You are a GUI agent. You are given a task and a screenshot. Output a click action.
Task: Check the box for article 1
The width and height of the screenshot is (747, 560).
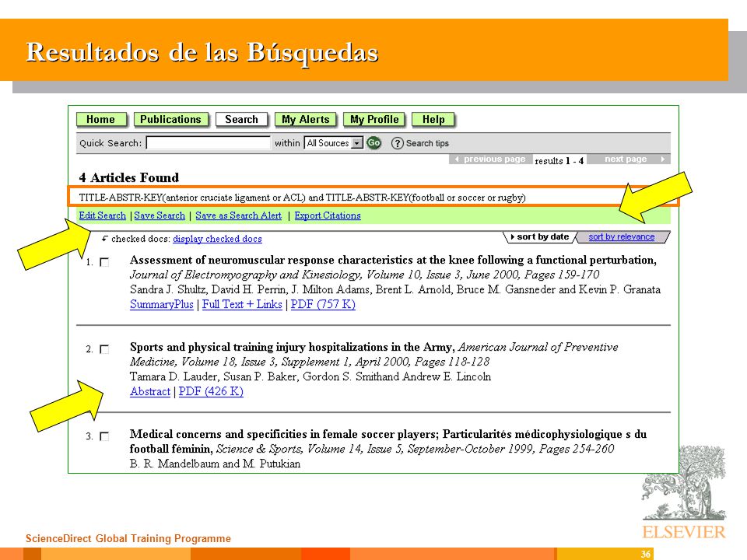tap(104, 262)
